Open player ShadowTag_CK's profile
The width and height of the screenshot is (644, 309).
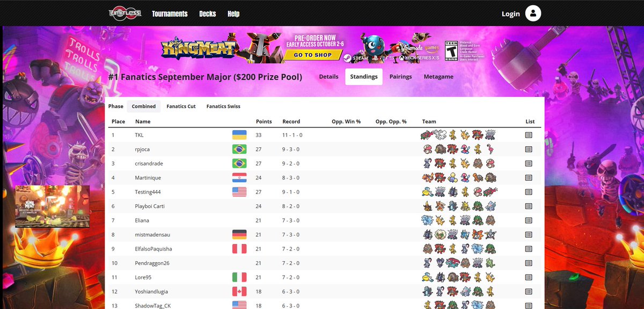tap(153, 305)
